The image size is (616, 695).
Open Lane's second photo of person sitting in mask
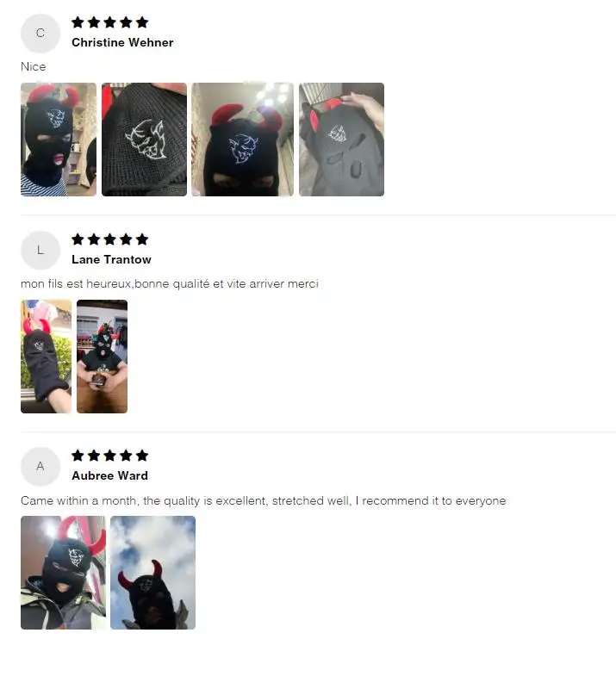tap(102, 357)
